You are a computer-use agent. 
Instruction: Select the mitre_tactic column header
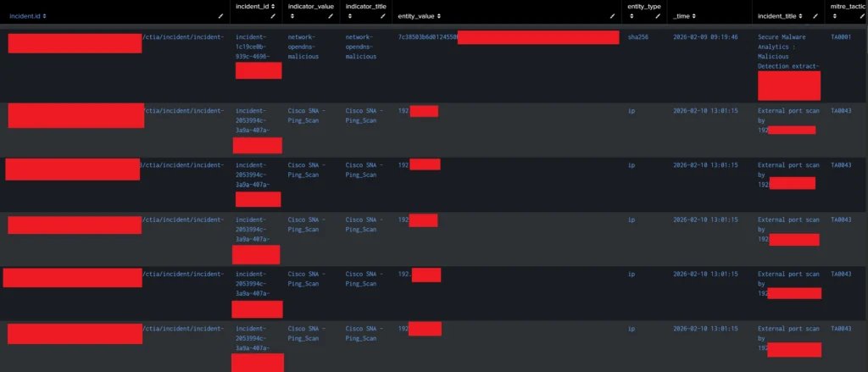click(x=848, y=7)
